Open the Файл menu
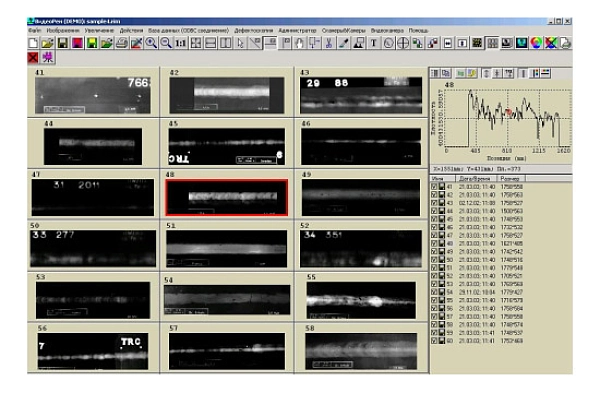 pos(34,30)
